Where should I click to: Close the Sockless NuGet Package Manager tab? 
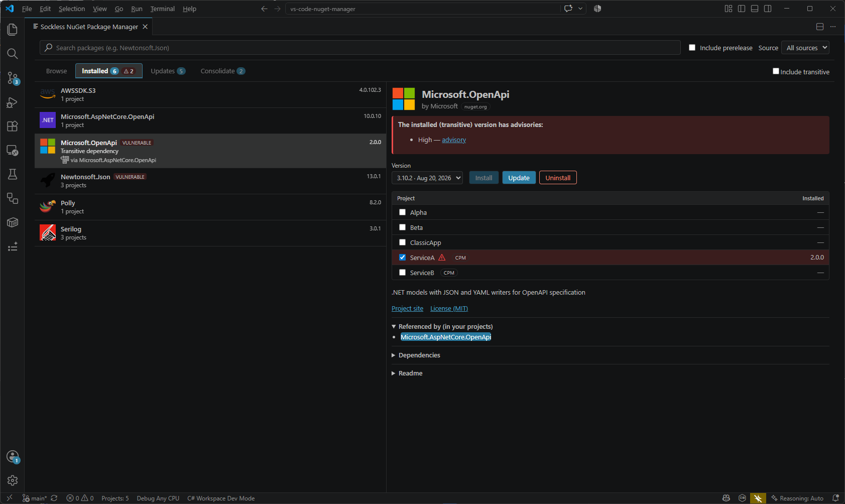(145, 27)
